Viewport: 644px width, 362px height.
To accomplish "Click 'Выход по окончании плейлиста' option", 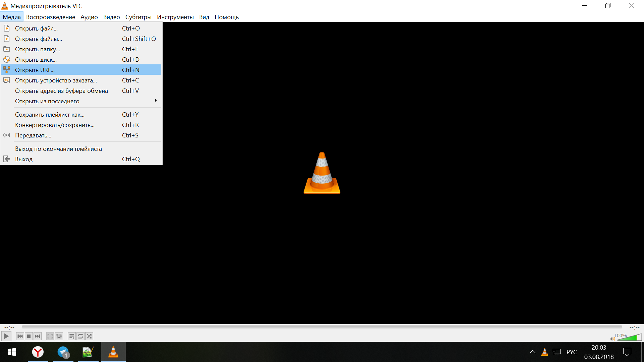I will coord(58,149).
